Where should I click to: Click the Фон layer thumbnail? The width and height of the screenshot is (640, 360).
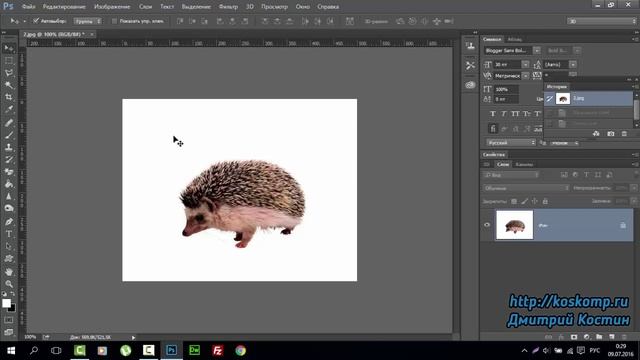(x=514, y=225)
